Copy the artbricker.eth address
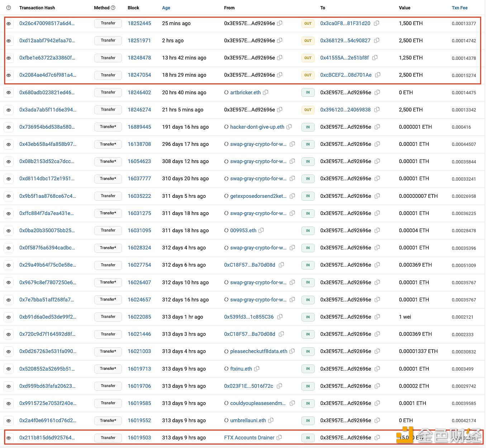Image resolution: width=486 pixels, height=448 pixels. 266,92
